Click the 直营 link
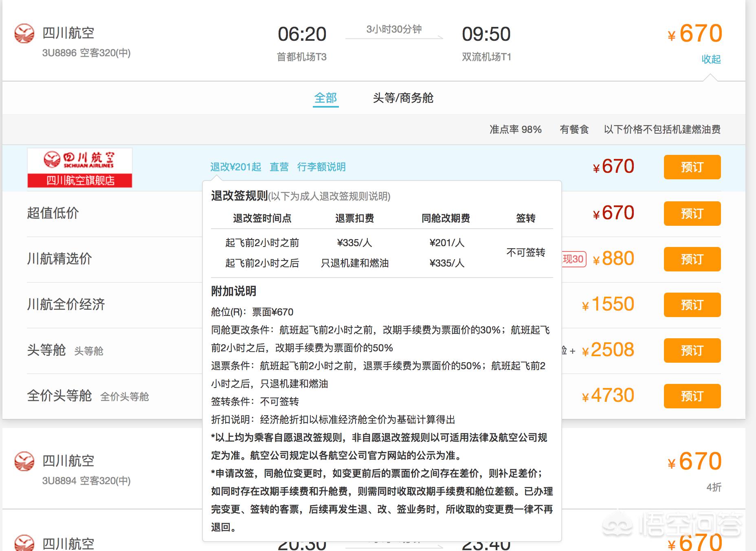Screen dimensions: 756x551 coord(279,167)
